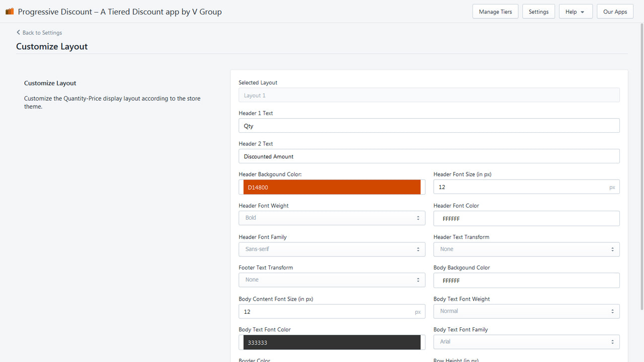Click the Help dropdown arrow icon
Screen dimensions: 644x362
coord(583,11)
